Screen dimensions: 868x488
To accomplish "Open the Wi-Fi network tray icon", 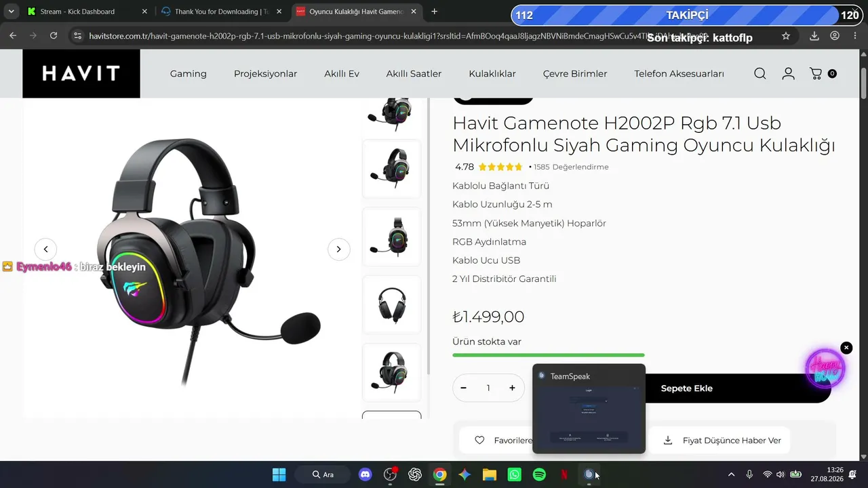I will [x=767, y=474].
